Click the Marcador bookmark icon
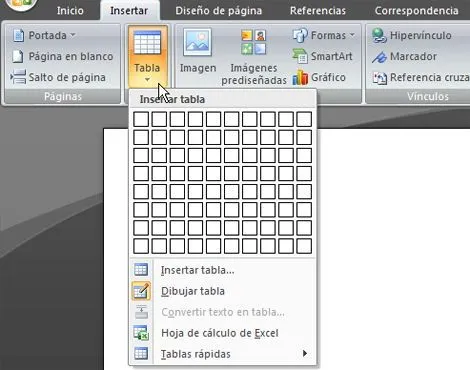 coord(379,57)
